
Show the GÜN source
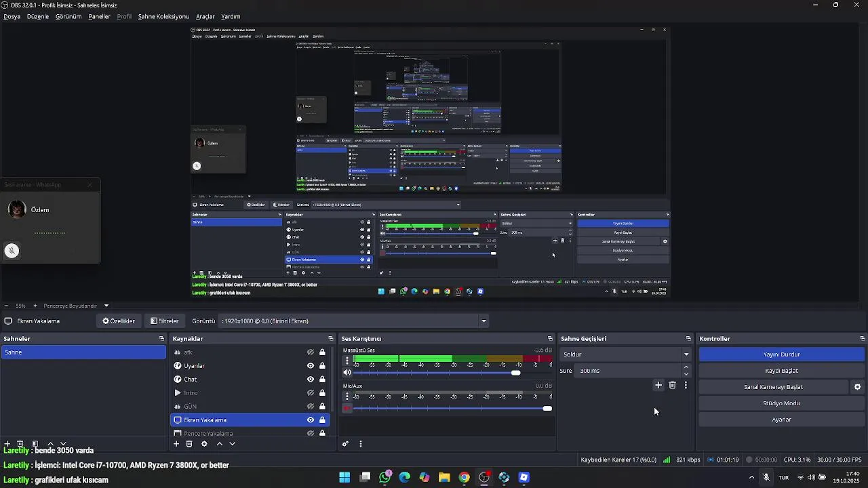[311, 407]
